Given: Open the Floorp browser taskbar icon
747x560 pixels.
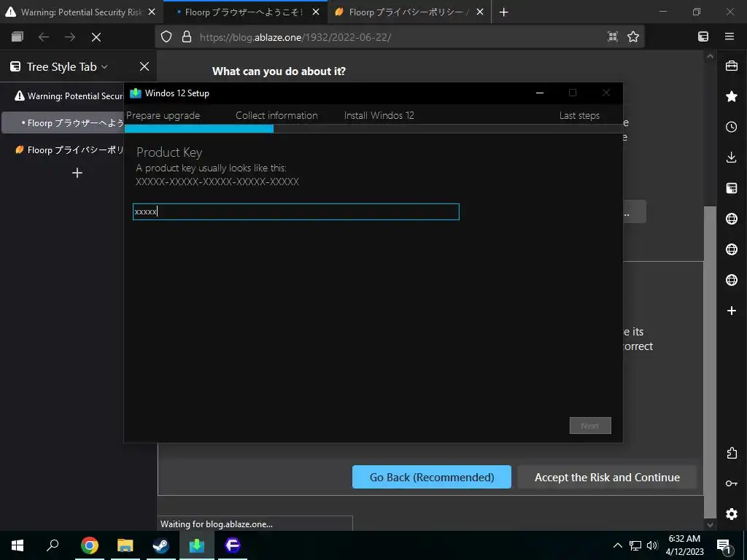Looking at the screenshot, I should coord(233,545).
